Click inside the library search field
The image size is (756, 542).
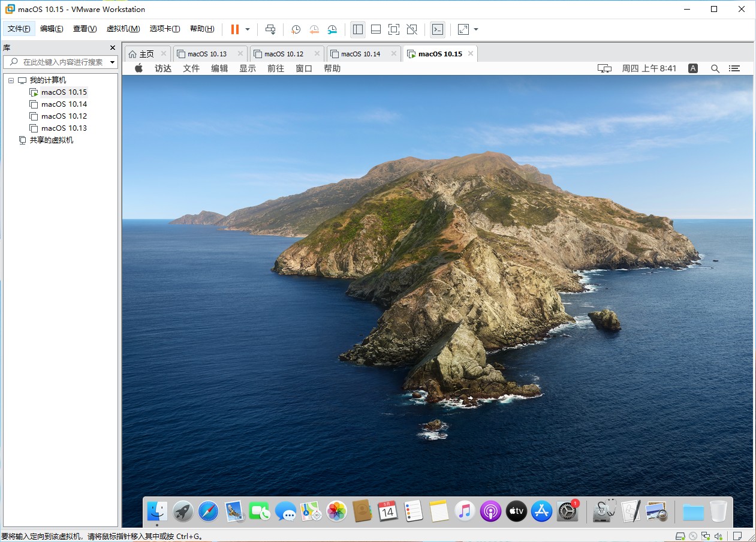60,62
